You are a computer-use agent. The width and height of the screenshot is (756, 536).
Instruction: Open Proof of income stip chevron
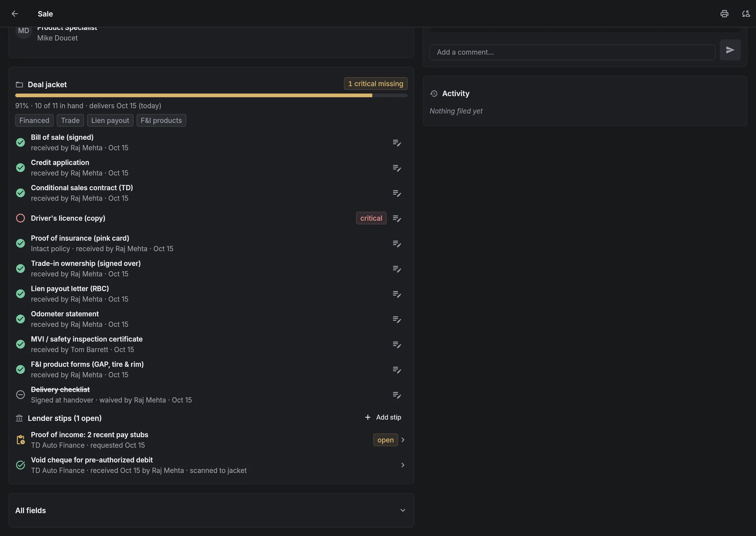pyautogui.click(x=403, y=440)
